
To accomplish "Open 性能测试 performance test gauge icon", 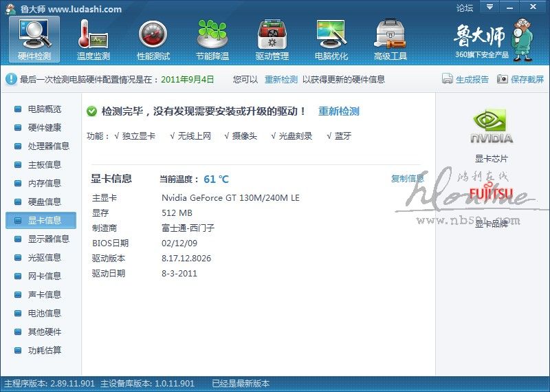I will tap(153, 39).
